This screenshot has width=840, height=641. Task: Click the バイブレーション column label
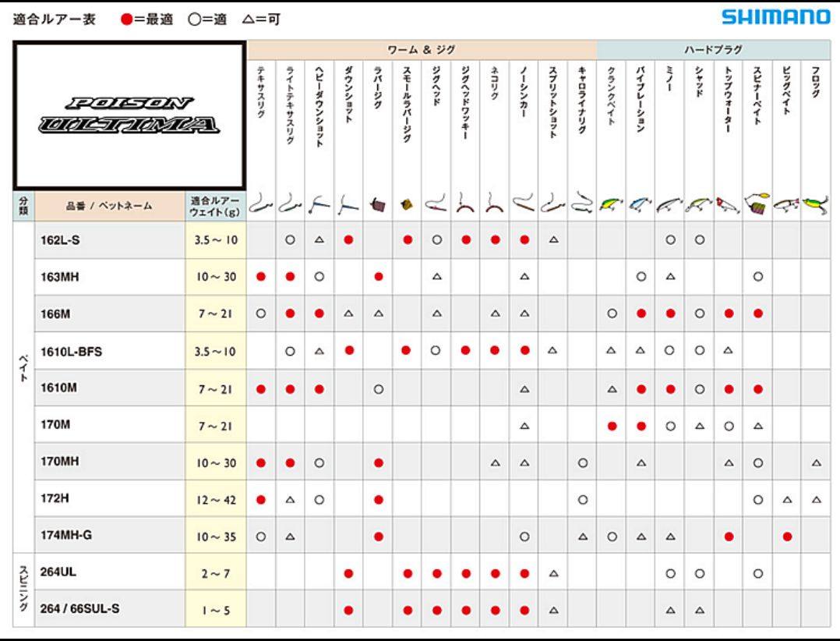[x=641, y=99]
